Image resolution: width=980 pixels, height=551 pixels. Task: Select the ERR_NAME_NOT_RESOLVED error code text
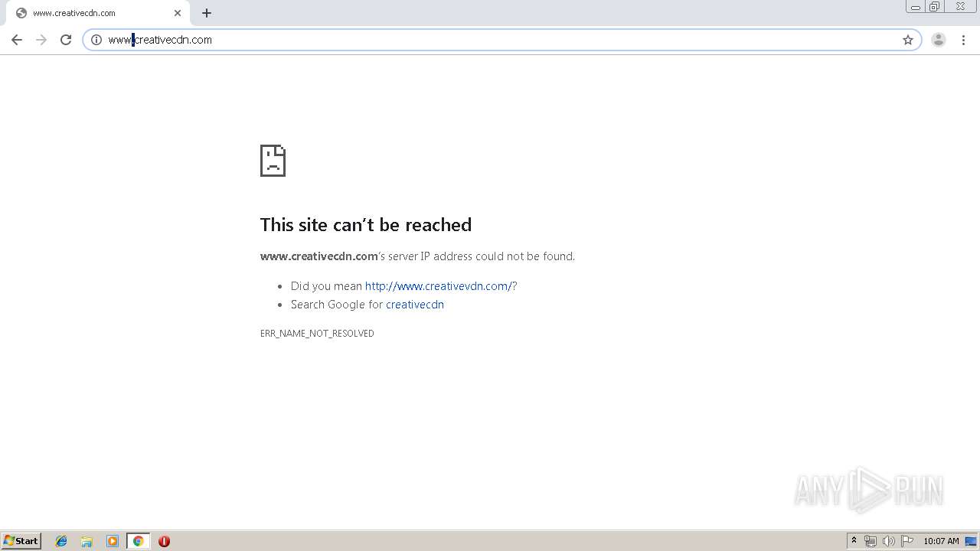tap(317, 334)
